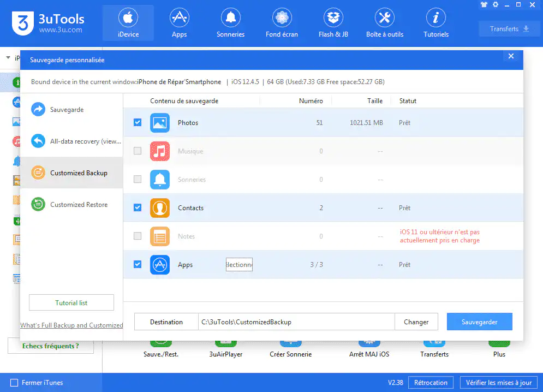Click the Sauvegarder button
Screen dimensions: 543x392
479,322
